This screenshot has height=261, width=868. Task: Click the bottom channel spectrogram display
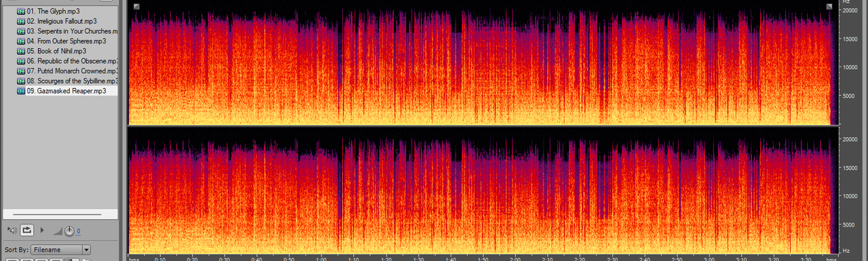(483, 190)
